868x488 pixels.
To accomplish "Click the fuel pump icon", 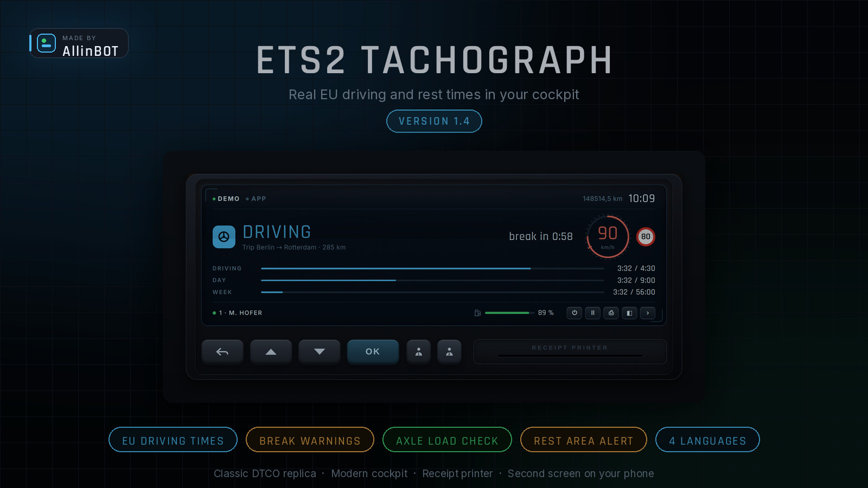I will [477, 313].
